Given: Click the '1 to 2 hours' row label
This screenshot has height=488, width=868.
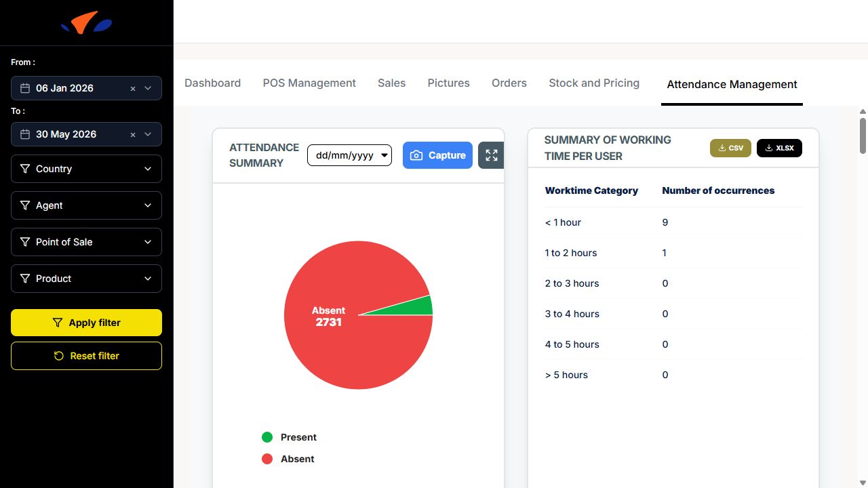Looking at the screenshot, I should click(571, 253).
